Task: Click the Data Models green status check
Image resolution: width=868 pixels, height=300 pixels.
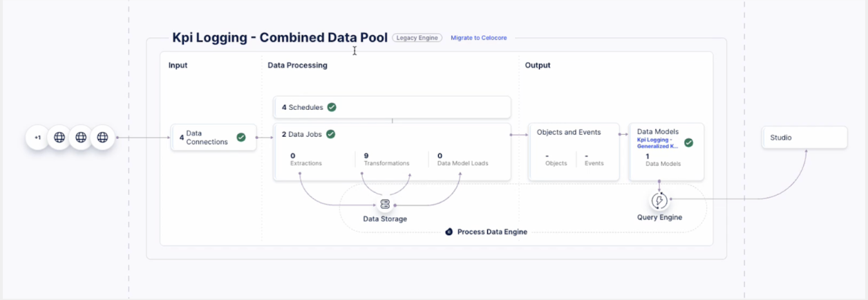Action: 688,142
